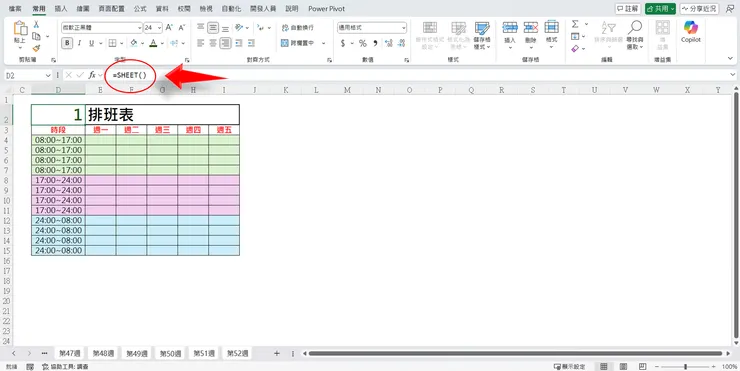Expand the merge and center dropdown arrow

click(x=324, y=43)
